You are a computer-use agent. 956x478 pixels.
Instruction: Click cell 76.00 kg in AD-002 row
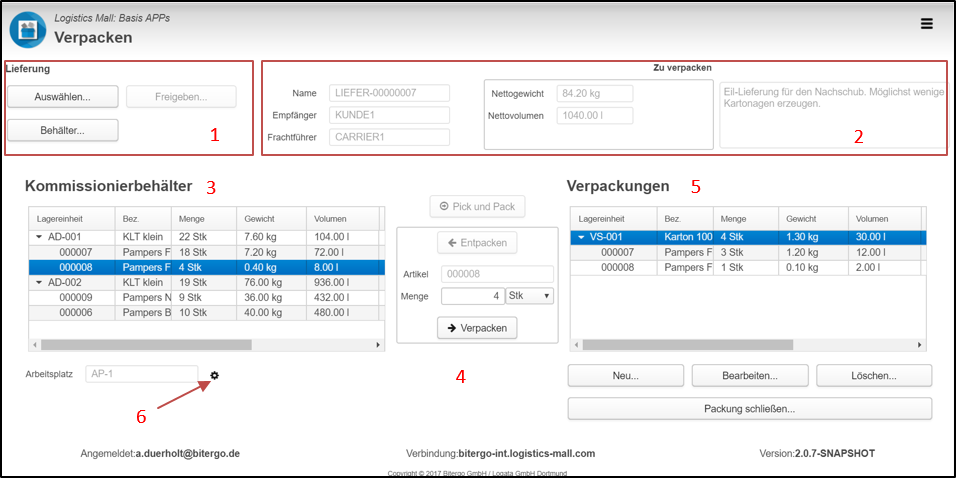[x=271, y=283]
